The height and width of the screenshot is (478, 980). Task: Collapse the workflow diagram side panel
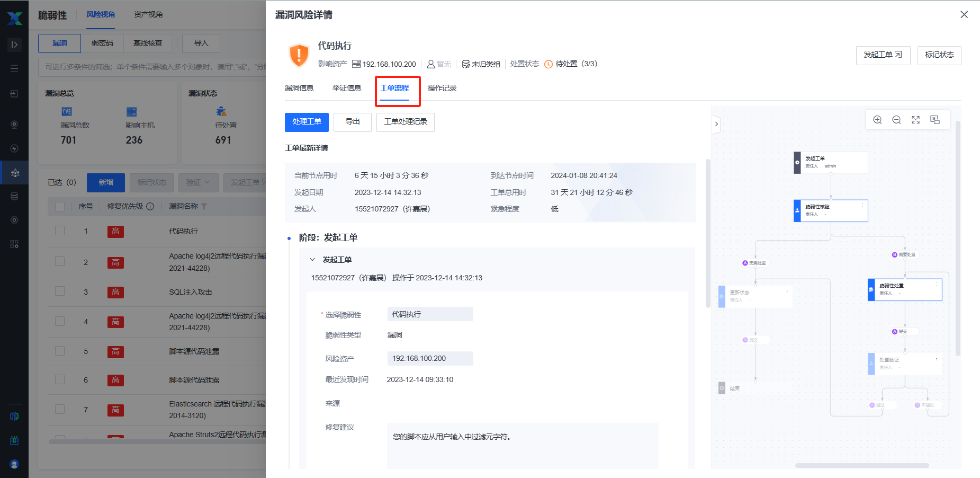pos(716,124)
